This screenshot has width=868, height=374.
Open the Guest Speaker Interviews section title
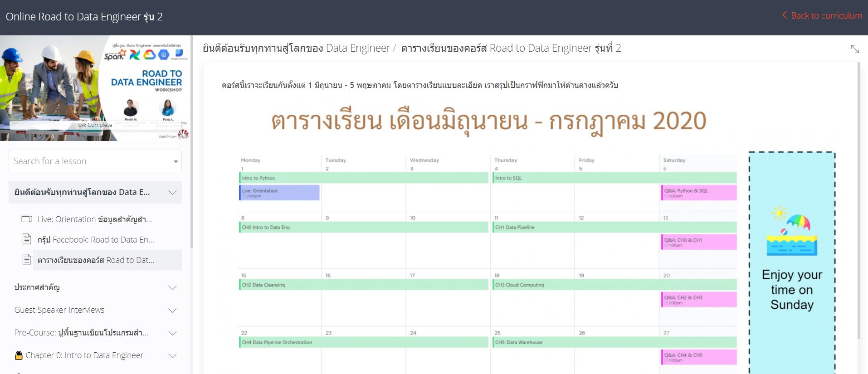(59, 310)
